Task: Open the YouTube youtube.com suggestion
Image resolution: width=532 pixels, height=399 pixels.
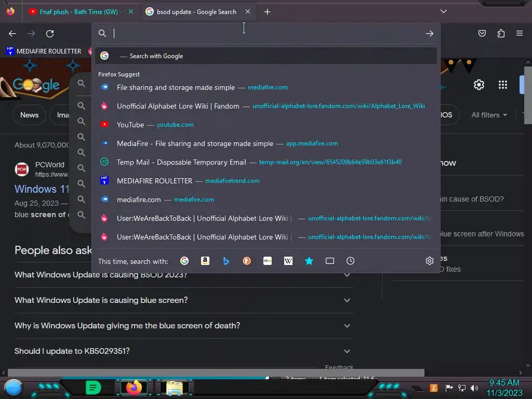Action: tap(265, 125)
